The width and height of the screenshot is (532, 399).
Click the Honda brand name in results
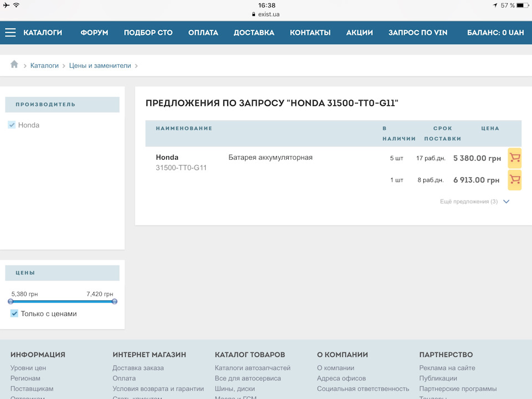tap(167, 157)
